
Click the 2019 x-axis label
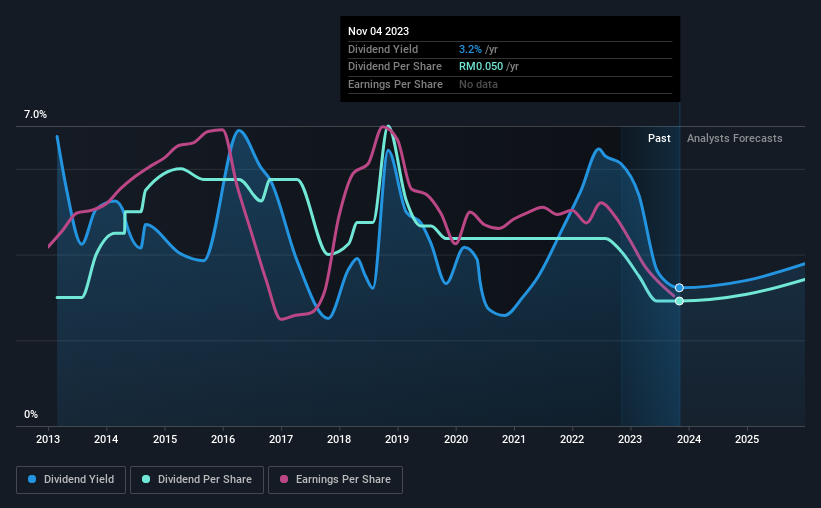(x=397, y=439)
